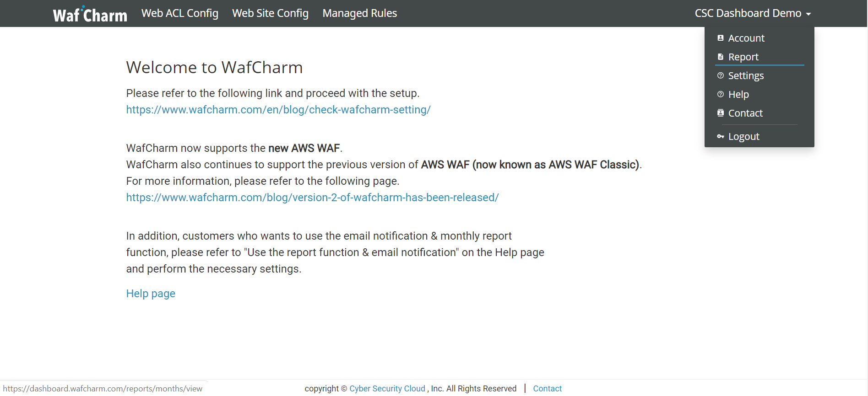Click the status bar URL text

[x=103, y=389]
